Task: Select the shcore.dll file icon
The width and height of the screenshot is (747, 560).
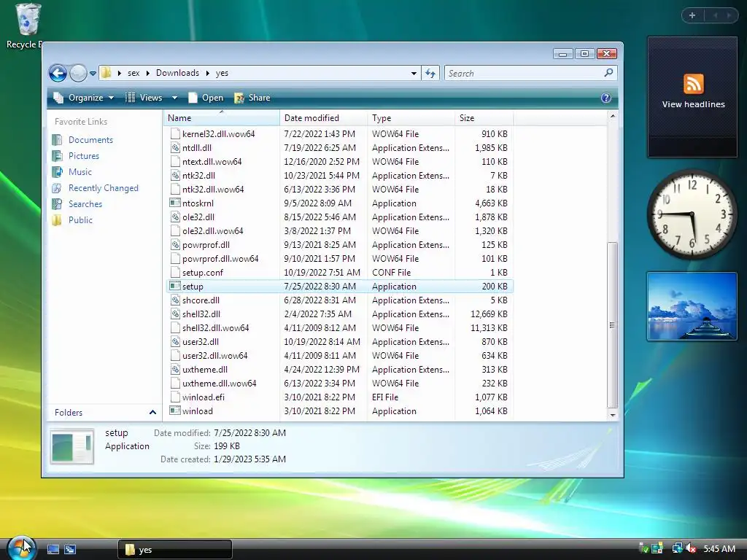Action: click(175, 300)
